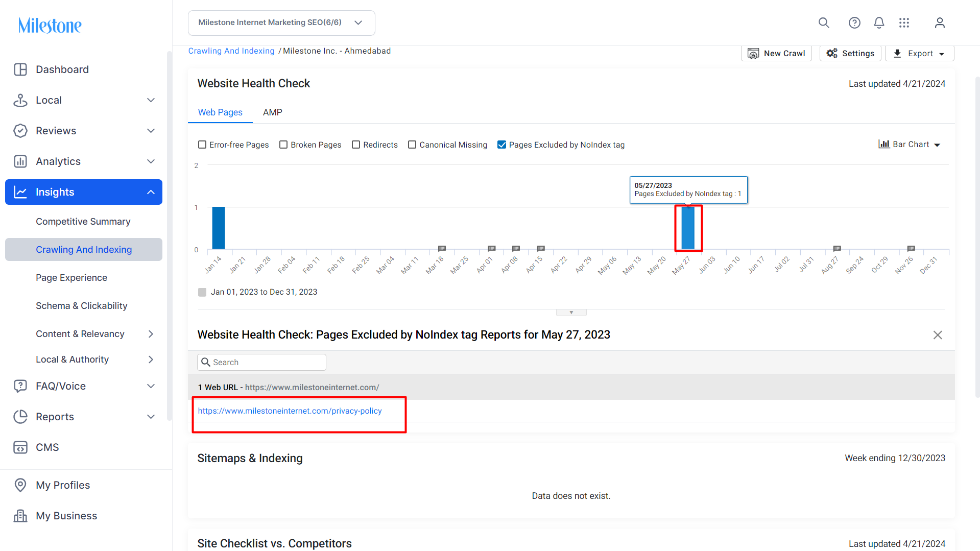Click the FAQ/Voice speech bubble icon
This screenshot has width=980, height=551.
click(x=20, y=386)
